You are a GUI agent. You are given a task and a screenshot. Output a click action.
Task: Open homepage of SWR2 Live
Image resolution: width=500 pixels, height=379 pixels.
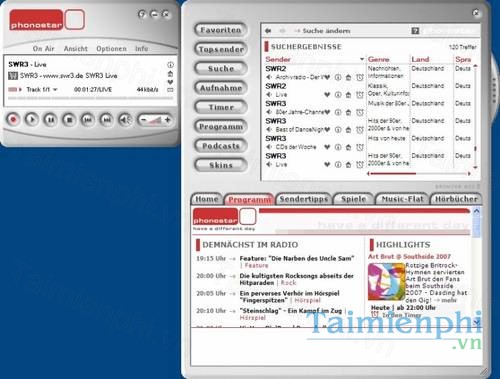pyautogui.click(x=348, y=95)
